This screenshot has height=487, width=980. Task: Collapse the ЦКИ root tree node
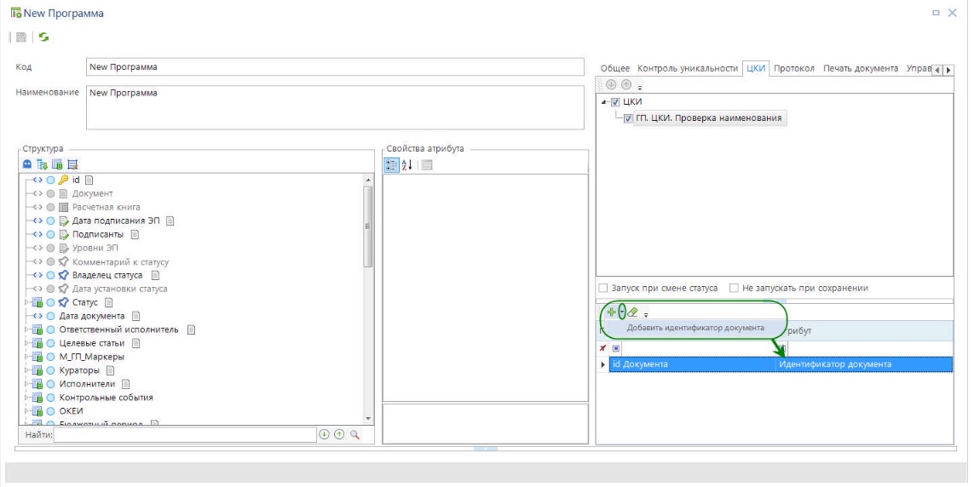604,102
